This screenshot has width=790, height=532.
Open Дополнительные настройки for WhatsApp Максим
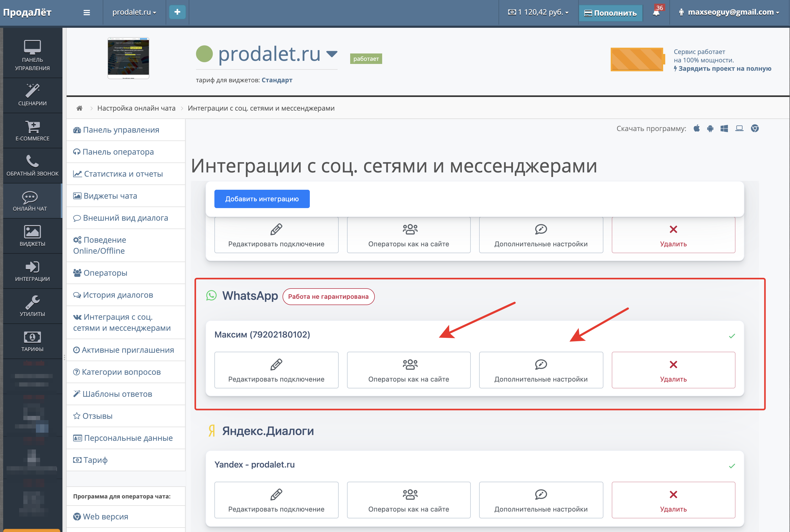[x=541, y=370]
